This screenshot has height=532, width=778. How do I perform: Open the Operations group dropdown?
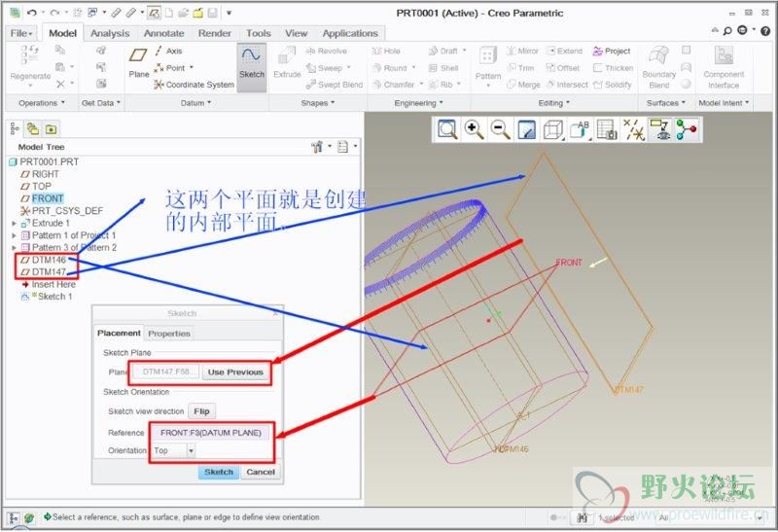tap(42, 103)
